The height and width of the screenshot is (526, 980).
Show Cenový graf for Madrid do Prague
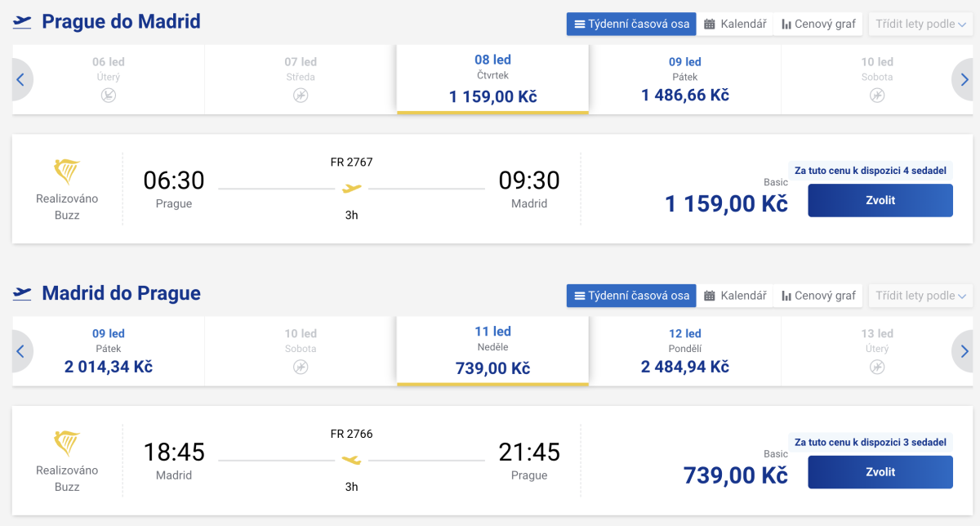[818, 296]
